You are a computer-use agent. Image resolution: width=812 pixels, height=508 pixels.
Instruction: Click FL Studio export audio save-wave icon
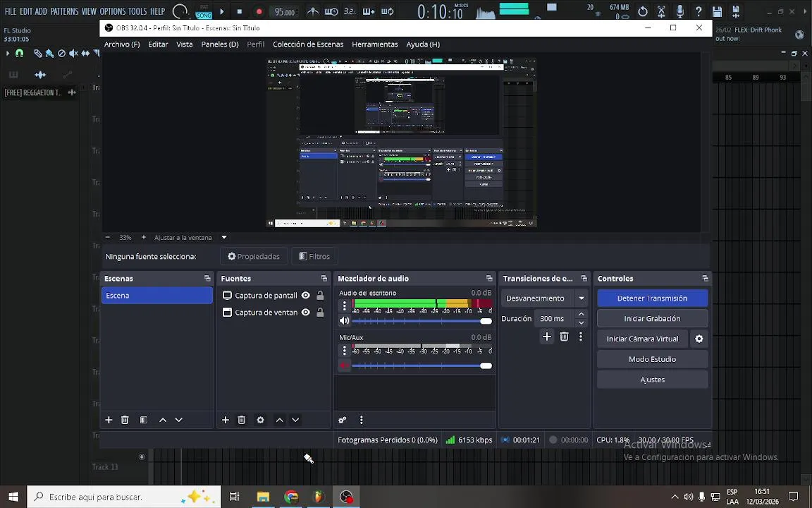point(736,11)
